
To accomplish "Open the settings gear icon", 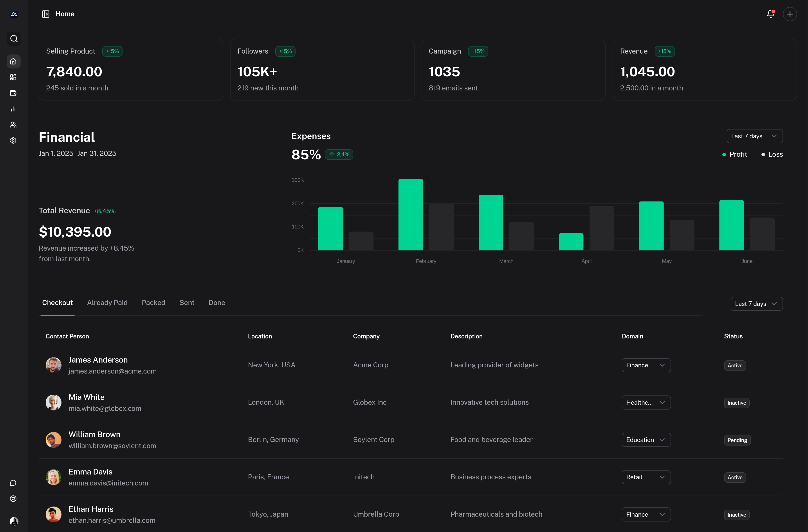I will 13,140.
